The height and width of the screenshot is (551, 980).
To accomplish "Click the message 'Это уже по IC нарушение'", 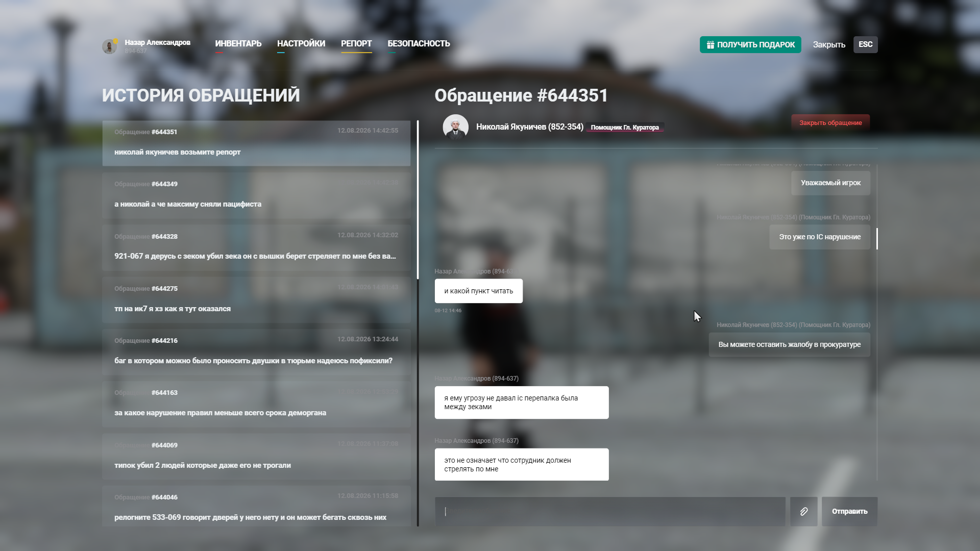I will pyautogui.click(x=820, y=237).
